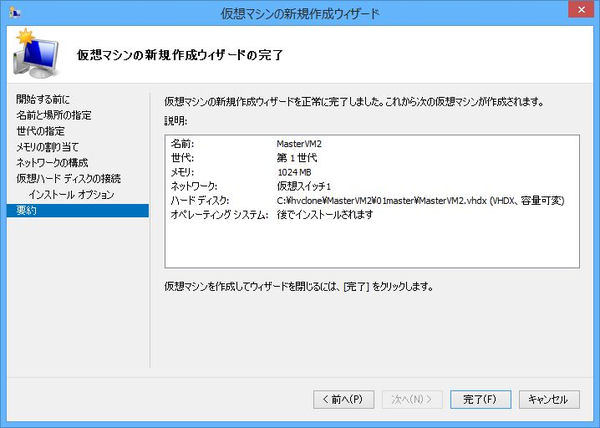
Task: Click the instruction text mentioning [完了]
Action: point(299,286)
